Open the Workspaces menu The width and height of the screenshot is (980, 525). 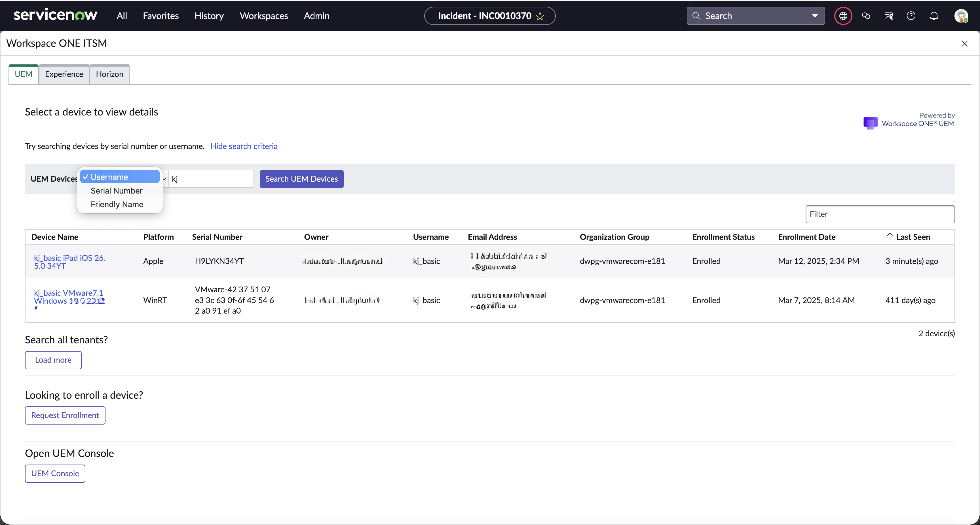point(264,16)
